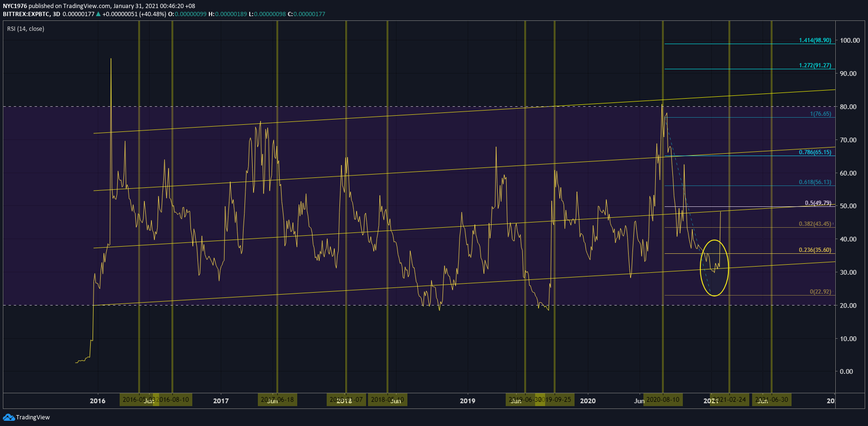Click the 2019 year label on time axis
Screen dimensions: 868x426
[467, 401]
